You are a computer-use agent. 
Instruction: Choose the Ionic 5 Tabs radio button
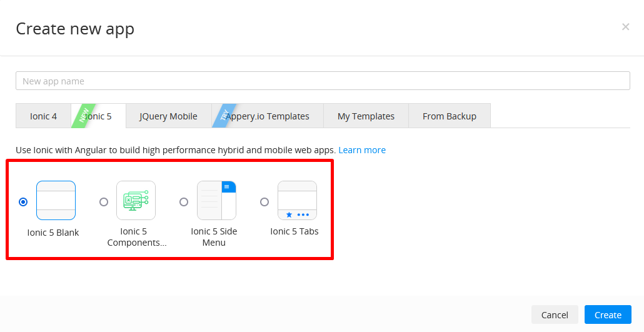coord(264,202)
